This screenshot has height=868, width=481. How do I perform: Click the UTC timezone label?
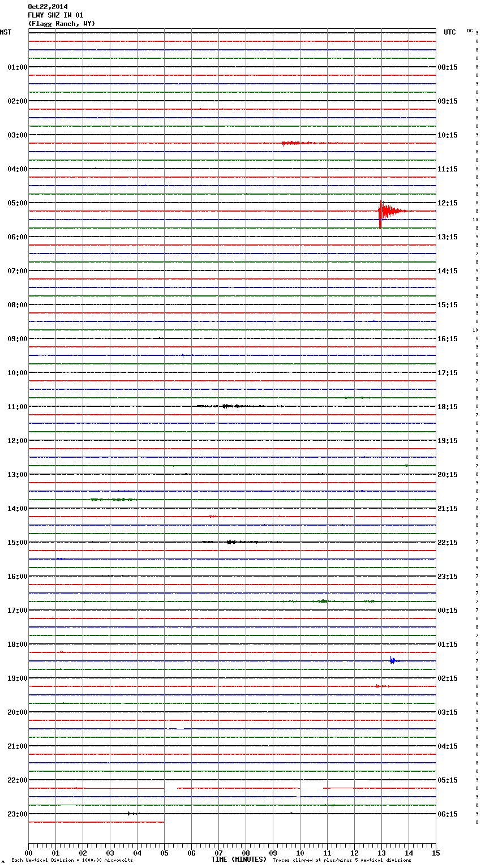(450, 32)
